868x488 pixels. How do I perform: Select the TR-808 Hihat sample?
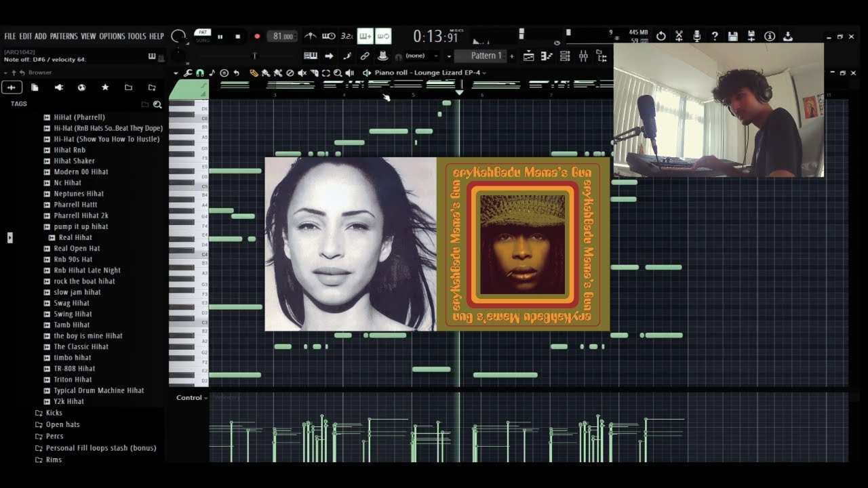coord(75,369)
